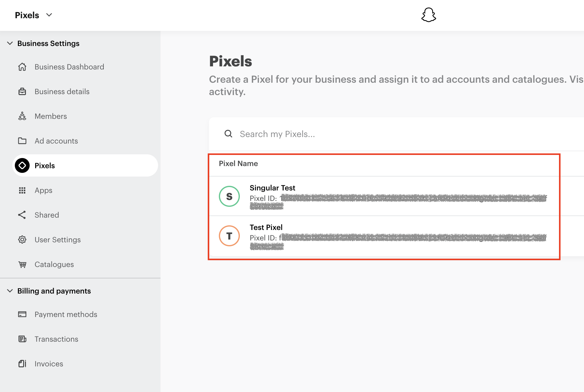Open Business Dashboard in the sidebar

69,67
